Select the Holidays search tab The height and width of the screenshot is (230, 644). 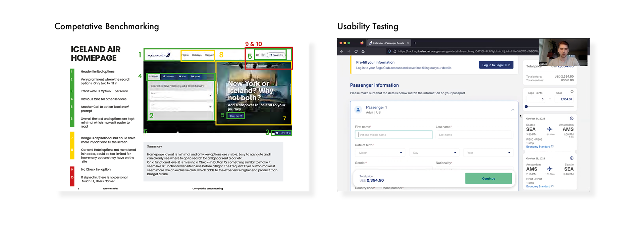(x=169, y=77)
